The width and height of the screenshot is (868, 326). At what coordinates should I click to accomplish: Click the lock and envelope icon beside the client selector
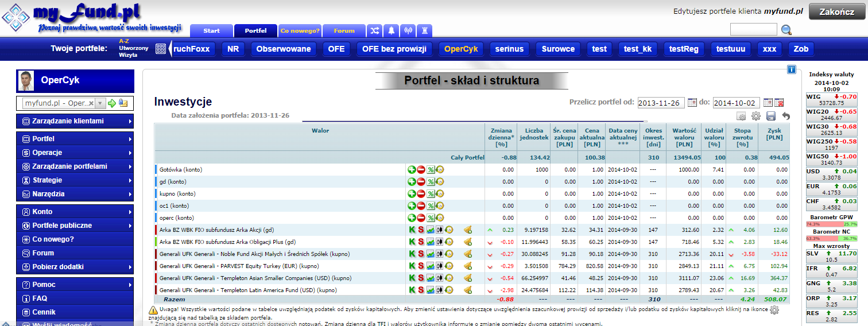[x=122, y=103]
